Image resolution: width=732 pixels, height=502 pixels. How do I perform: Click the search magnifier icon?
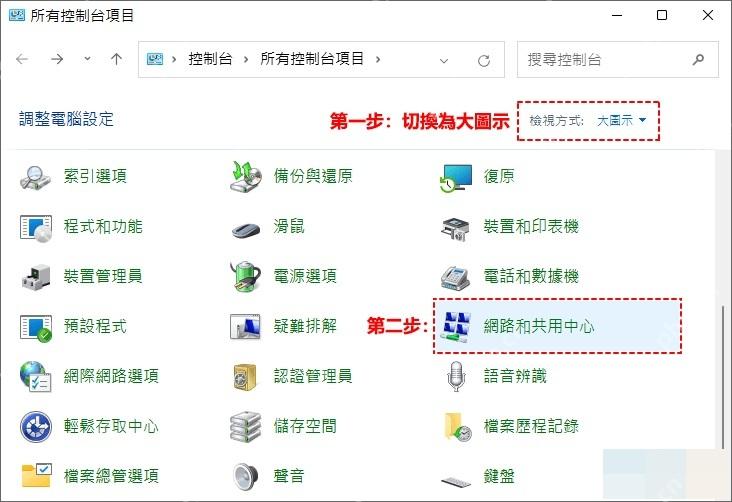pyautogui.click(x=698, y=59)
